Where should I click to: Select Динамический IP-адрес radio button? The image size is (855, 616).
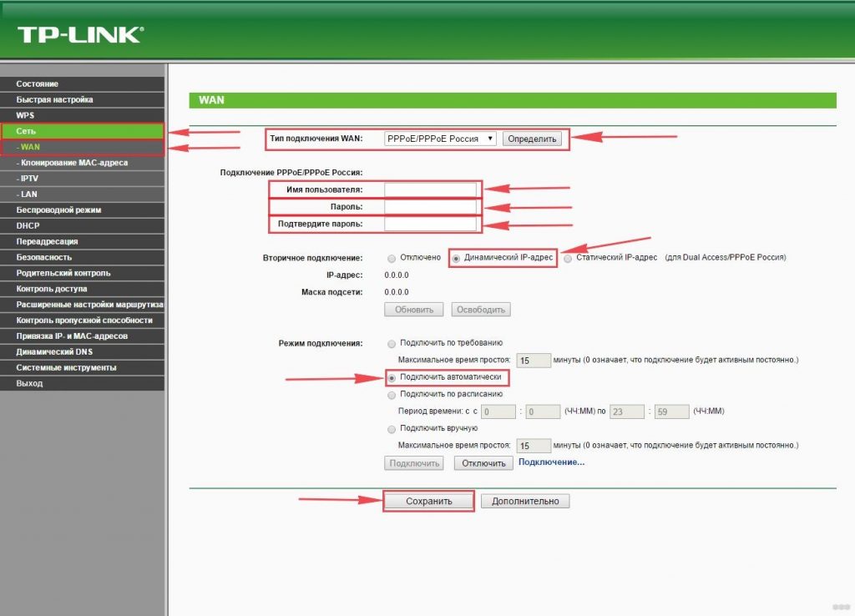(x=457, y=258)
